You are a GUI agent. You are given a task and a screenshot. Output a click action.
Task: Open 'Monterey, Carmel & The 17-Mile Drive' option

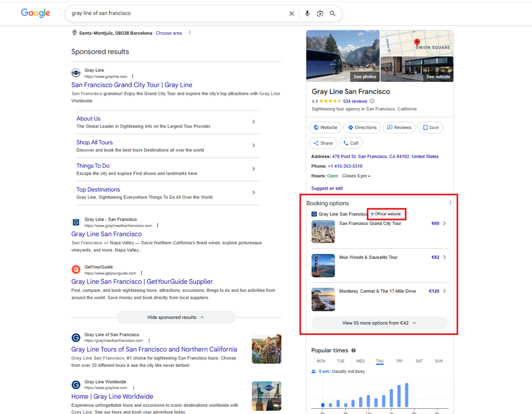point(379,299)
